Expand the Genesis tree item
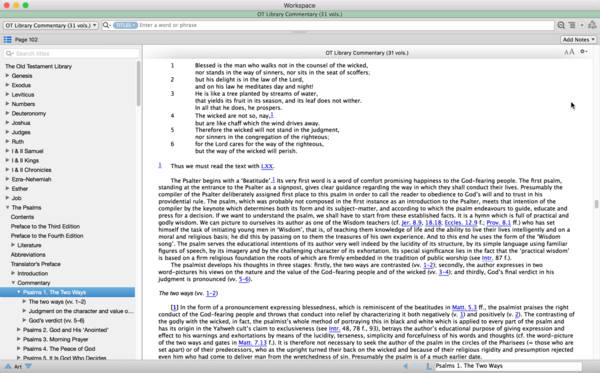This screenshot has width=600, height=373. [7, 75]
